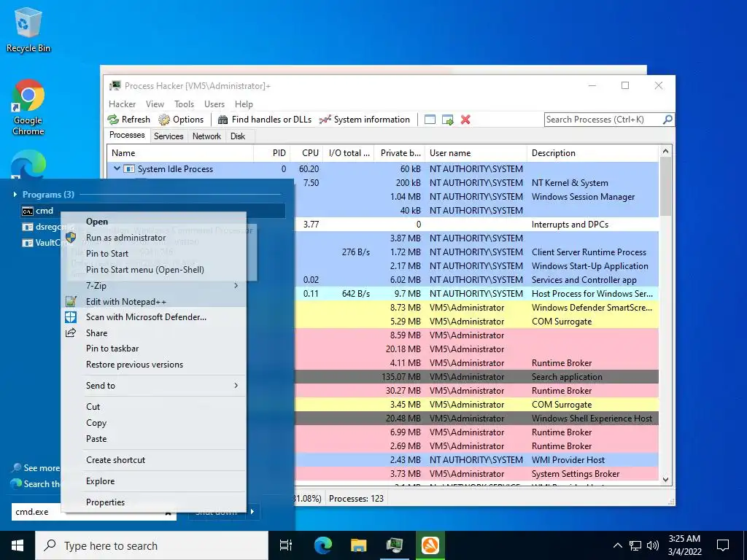Open System information graph icon
This screenshot has width=747, height=560.
tap(325, 120)
